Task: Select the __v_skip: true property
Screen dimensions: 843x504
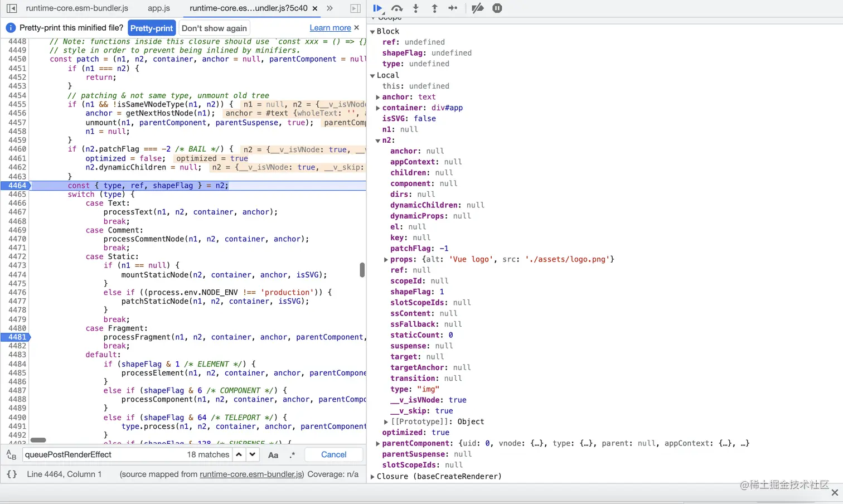Action: 421,411
